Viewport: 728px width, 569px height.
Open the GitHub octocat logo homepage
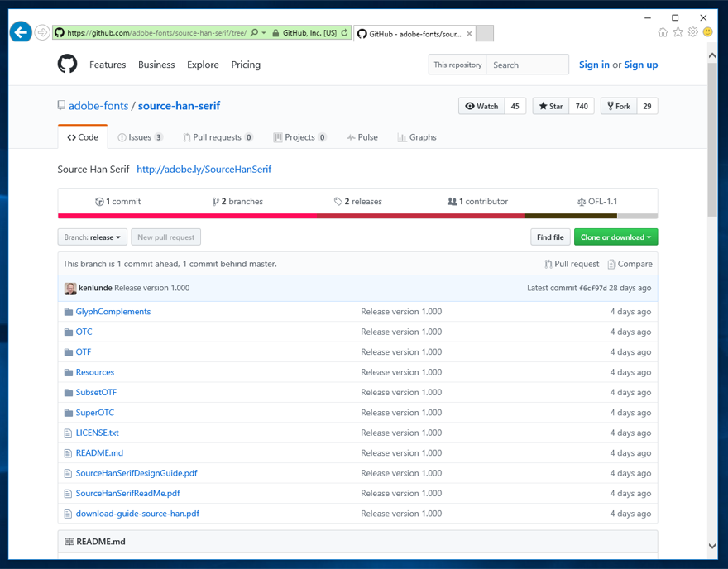67,64
